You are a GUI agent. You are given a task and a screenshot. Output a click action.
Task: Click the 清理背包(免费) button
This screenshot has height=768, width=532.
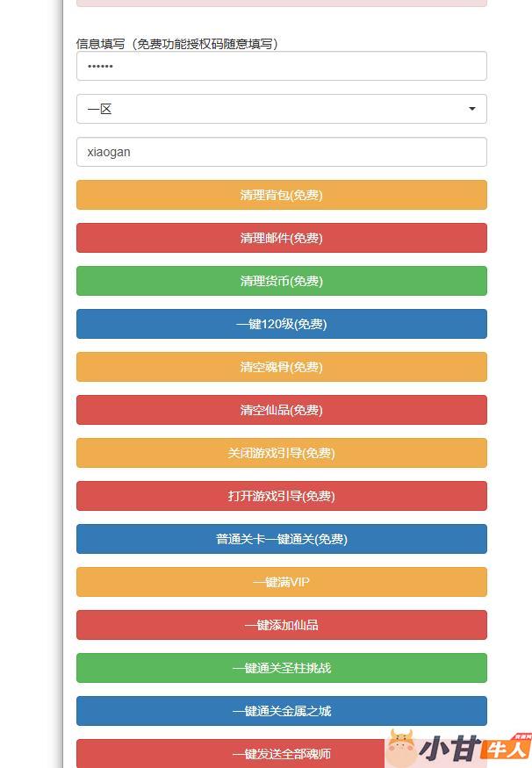pos(281,195)
